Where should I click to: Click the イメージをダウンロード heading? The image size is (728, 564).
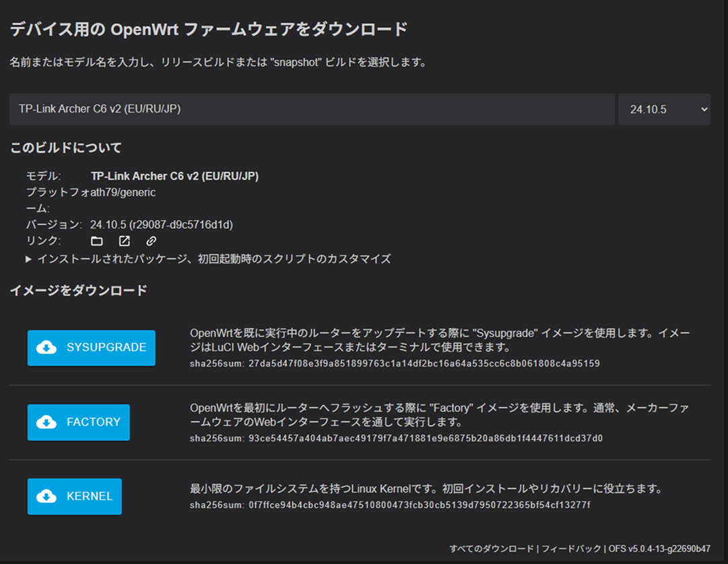tap(79, 290)
